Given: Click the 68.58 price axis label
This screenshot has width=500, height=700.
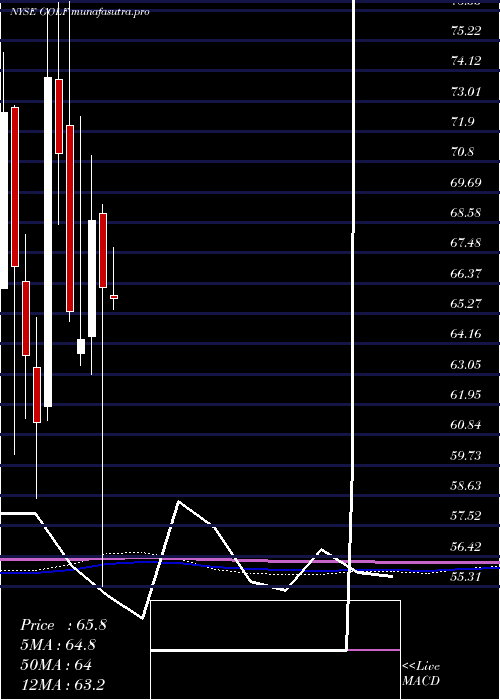Looking at the screenshot, I should click(x=466, y=213).
